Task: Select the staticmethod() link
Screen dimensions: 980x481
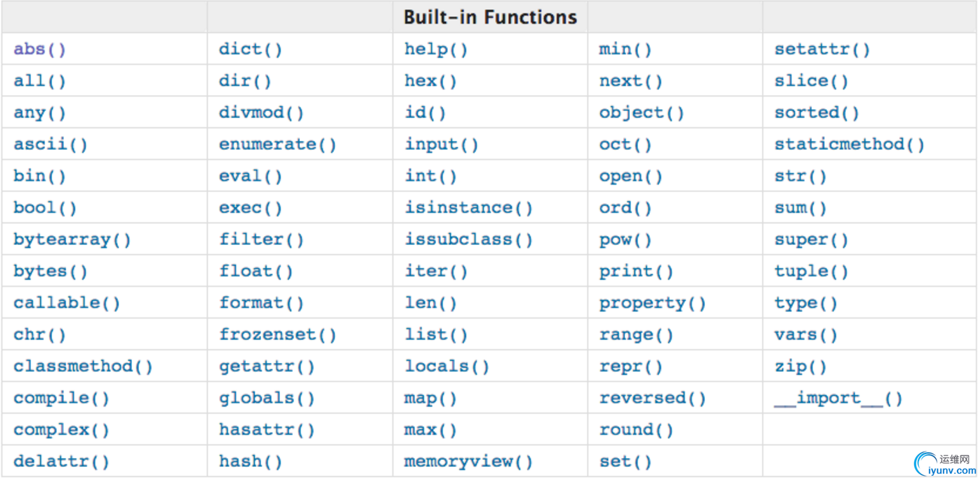Action: [849, 144]
